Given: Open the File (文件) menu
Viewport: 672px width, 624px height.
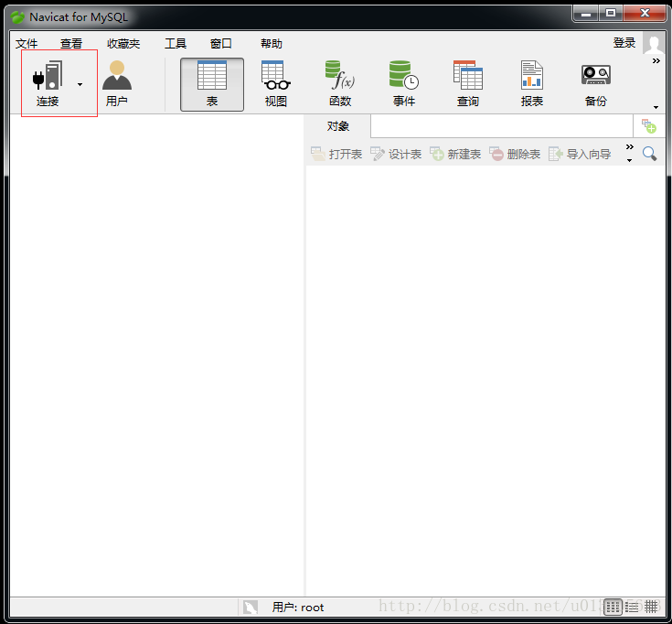Looking at the screenshot, I should pyautogui.click(x=27, y=43).
